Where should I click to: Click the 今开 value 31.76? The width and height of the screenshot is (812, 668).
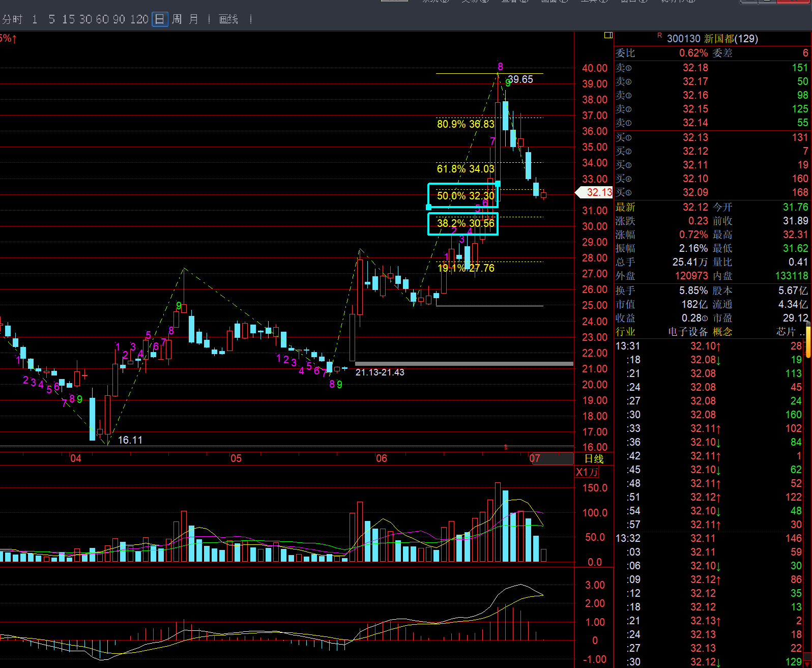point(796,207)
